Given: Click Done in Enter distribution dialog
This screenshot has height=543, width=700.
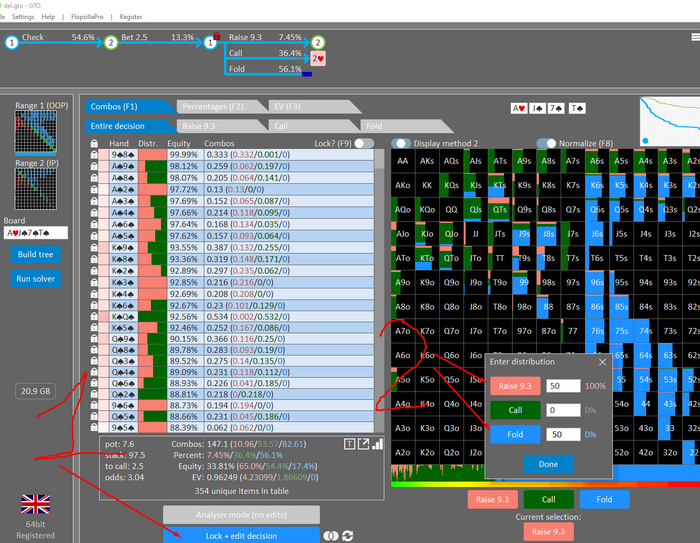Looking at the screenshot, I should click(548, 464).
